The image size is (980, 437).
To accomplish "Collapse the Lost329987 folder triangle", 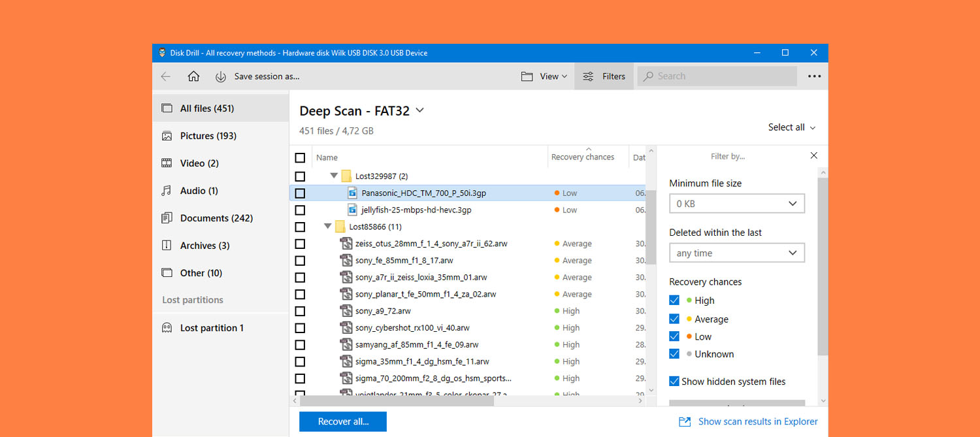I will (334, 176).
